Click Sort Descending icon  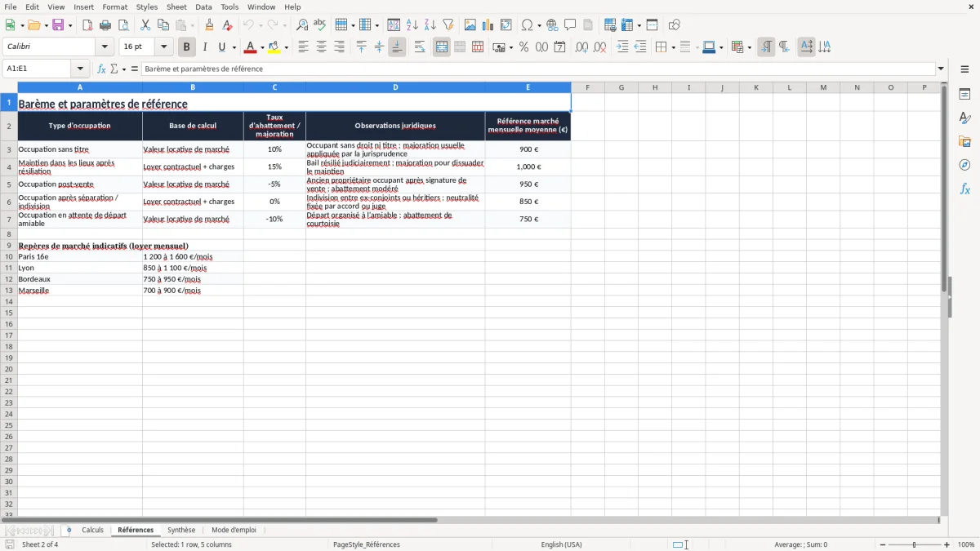pos(430,25)
